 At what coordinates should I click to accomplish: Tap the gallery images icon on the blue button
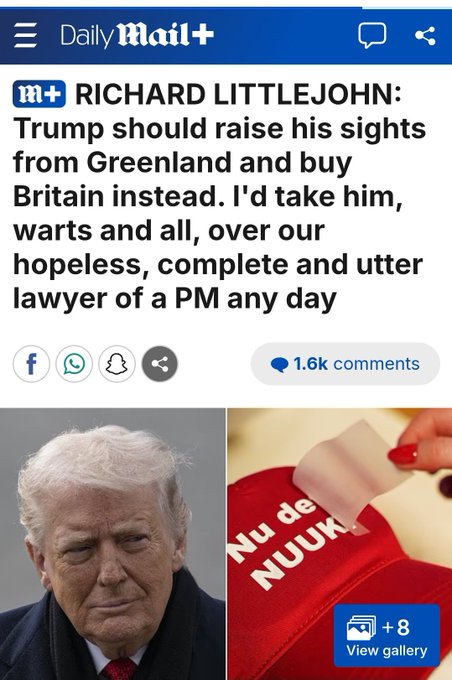(361, 627)
